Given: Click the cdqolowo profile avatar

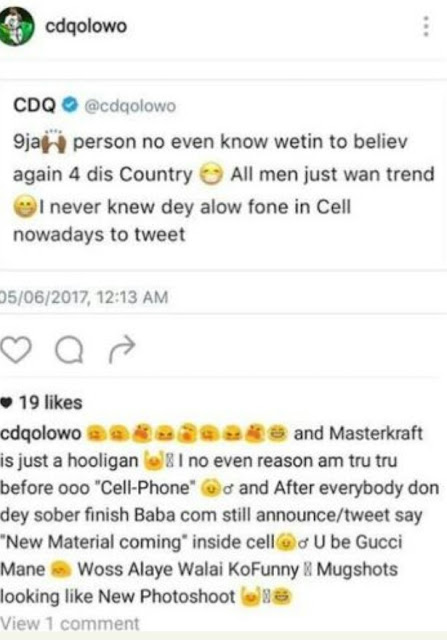Looking at the screenshot, I should pyautogui.click(x=16, y=26).
